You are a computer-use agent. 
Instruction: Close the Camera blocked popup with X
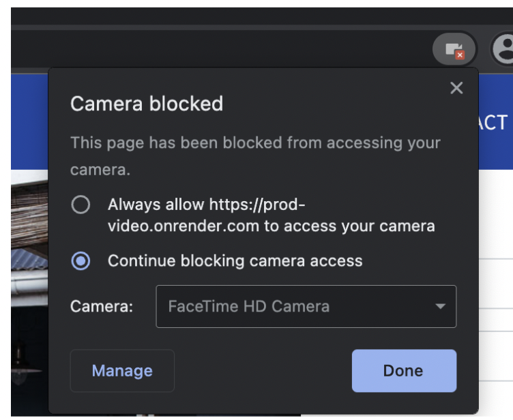point(456,88)
